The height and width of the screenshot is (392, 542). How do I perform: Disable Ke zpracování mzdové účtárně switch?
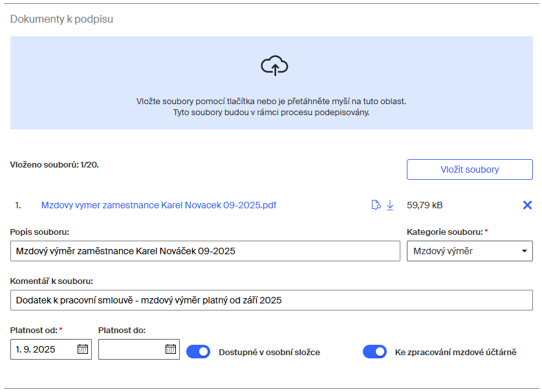pyautogui.click(x=375, y=352)
